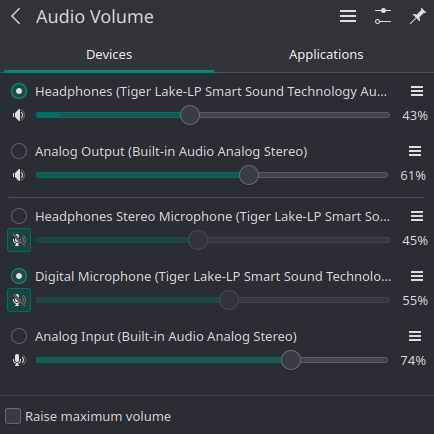Mute the Analog Input microphone icon
This screenshot has height=434, width=434.
[19, 360]
